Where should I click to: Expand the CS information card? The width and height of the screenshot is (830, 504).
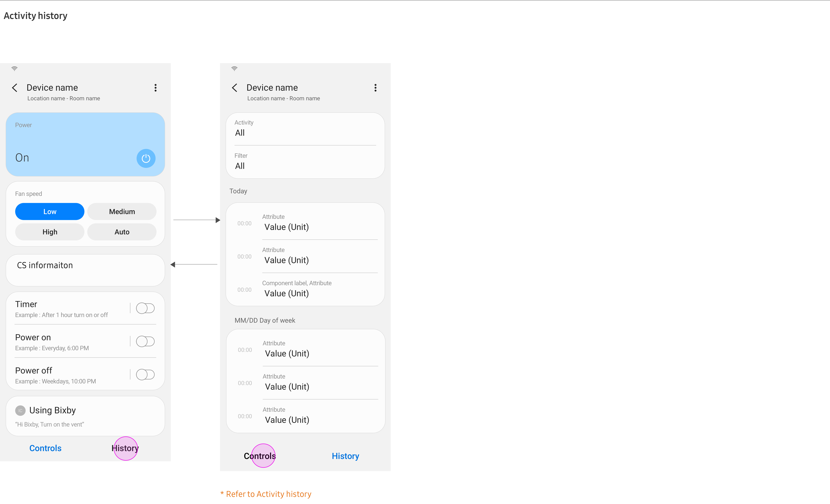(85, 270)
